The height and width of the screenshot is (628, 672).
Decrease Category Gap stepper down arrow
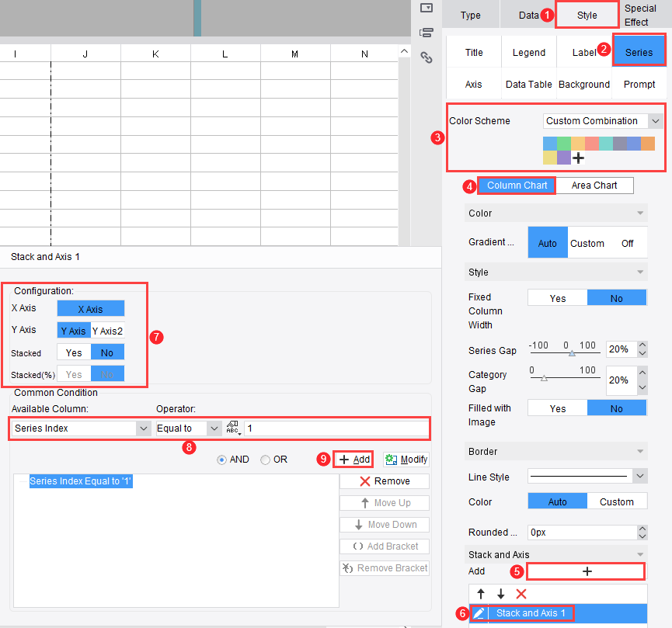click(x=642, y=388)
